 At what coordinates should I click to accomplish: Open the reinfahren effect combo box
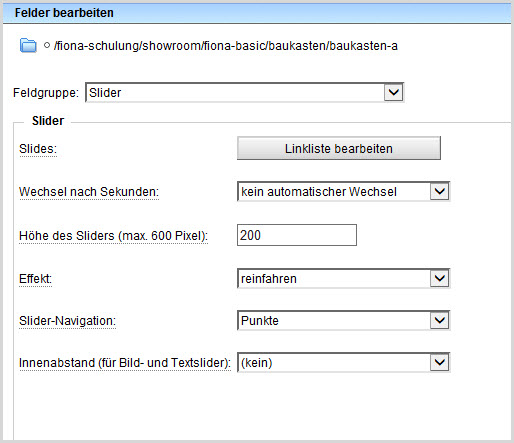343,278
